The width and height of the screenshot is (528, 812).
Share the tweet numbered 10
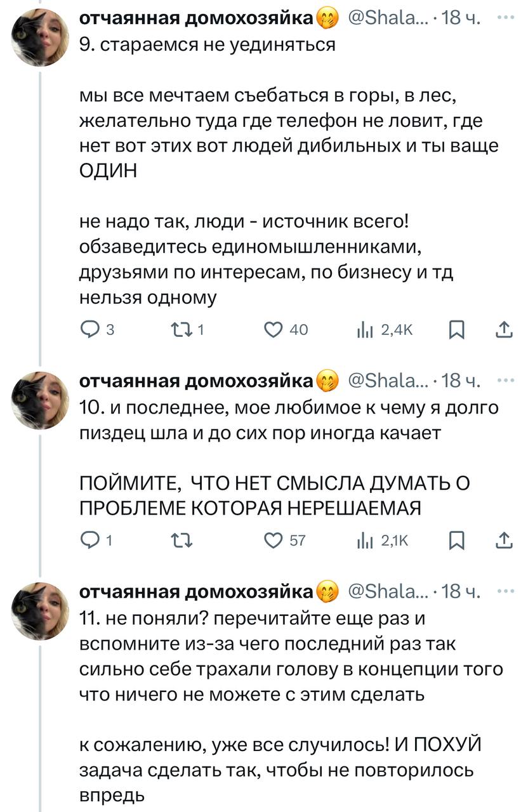pos(503,540)
